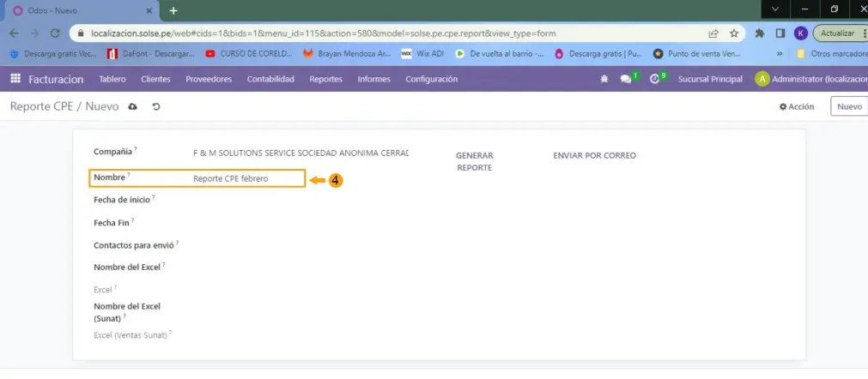
Task: Click the Reporte CPE breadcrumb link
Action: (x=40, y=106)
